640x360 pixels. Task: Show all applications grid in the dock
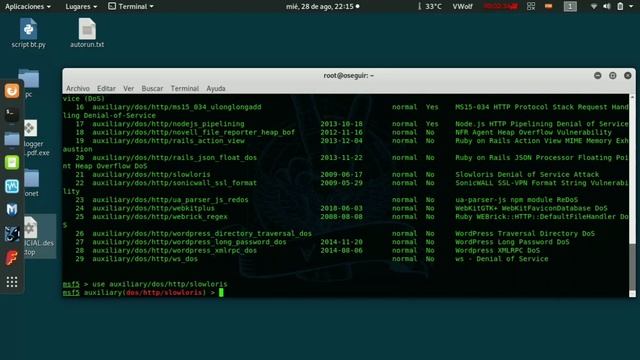(x=12, y=282)
